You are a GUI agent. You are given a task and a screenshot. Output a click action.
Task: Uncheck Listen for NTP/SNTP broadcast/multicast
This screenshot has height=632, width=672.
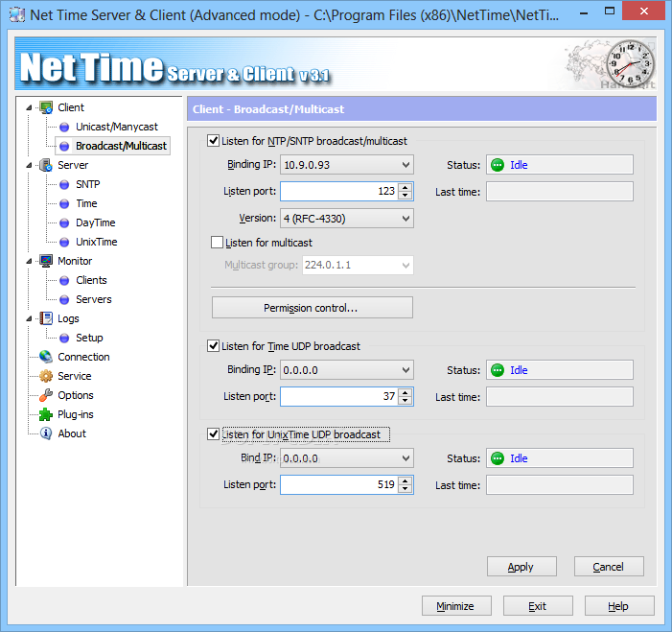click(x=213, y=141)
